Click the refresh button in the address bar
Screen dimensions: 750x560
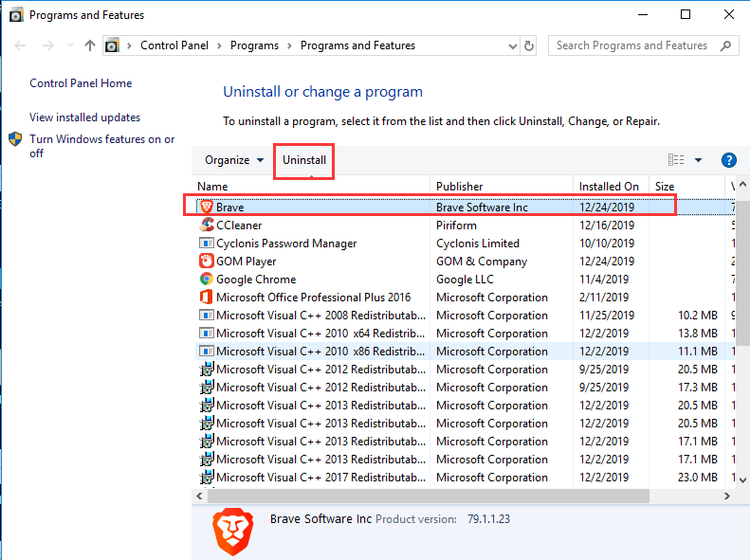pos(528,45)
